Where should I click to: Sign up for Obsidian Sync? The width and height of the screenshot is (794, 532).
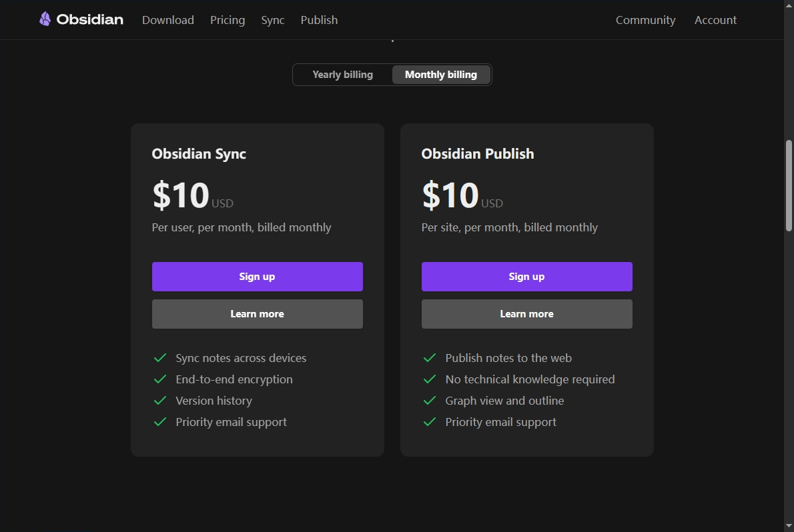[258, 277]
